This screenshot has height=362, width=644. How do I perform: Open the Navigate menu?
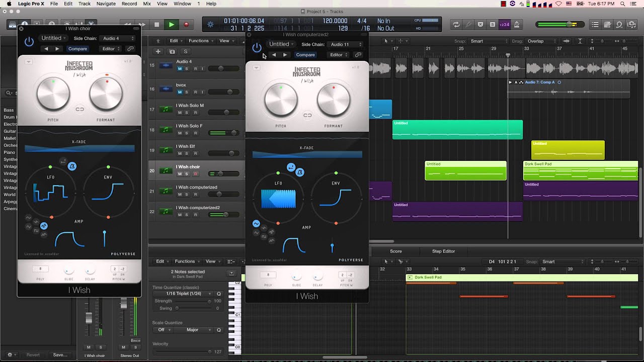(x=106, y=4)
